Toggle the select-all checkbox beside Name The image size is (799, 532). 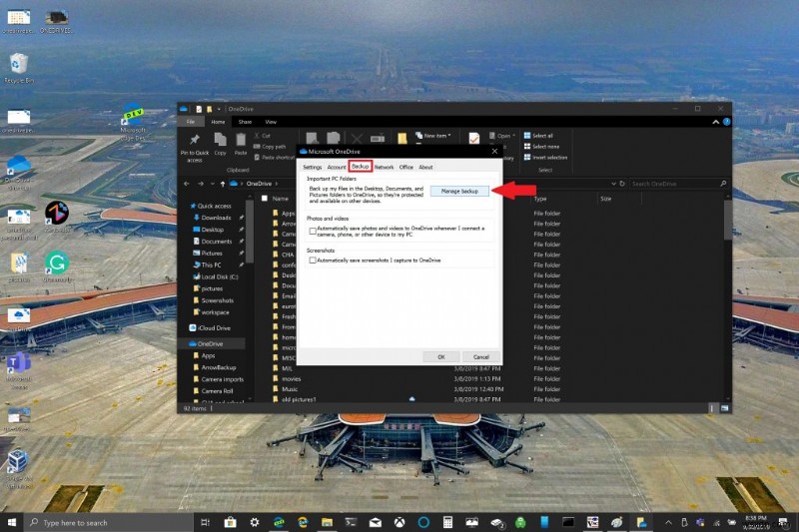[265, 199]
